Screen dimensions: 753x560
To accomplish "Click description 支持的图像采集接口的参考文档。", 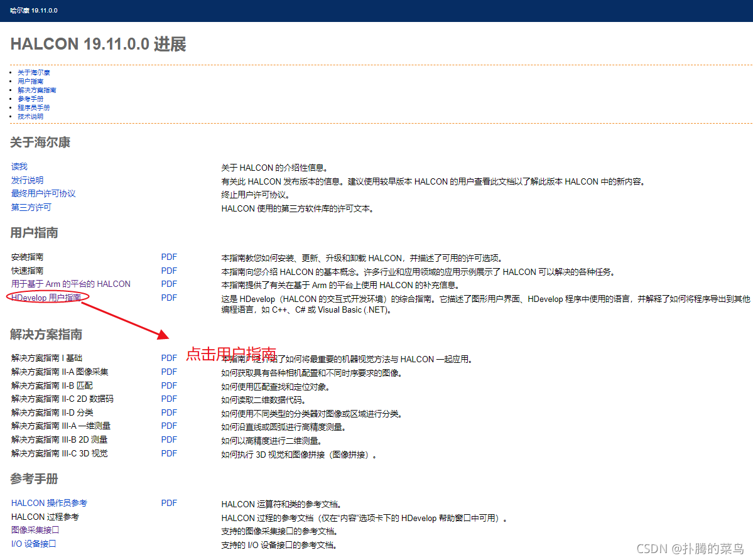I will [x=279, y=531].
